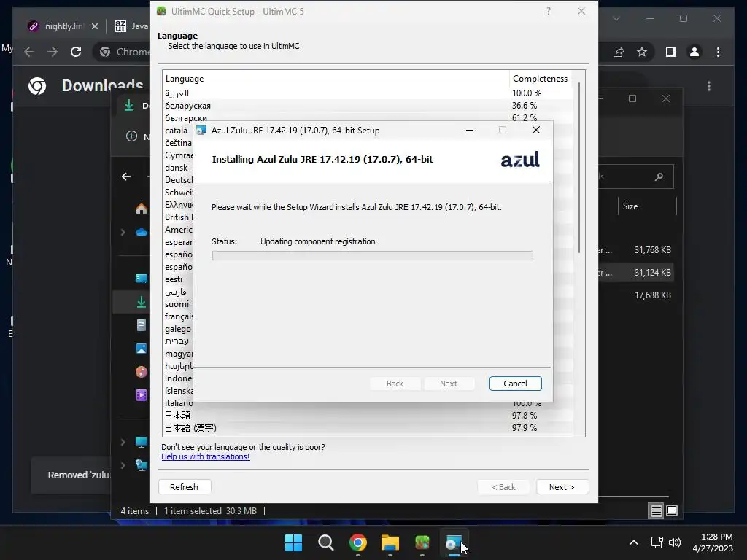Viewport: 747px width, 560px height.
Task: Select the 17,688 KB file row
Action: point(636,295)
